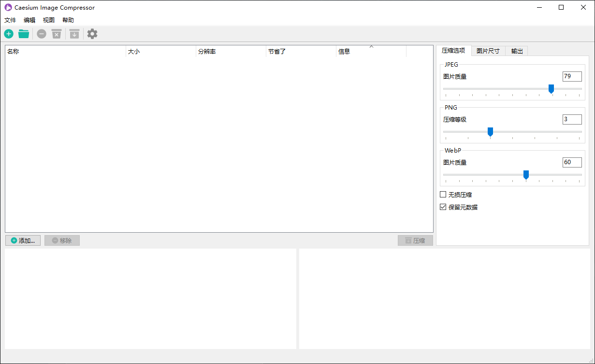
Task: Enable the 无损压缩 checkbox
Action: click(x=443, y=195)
